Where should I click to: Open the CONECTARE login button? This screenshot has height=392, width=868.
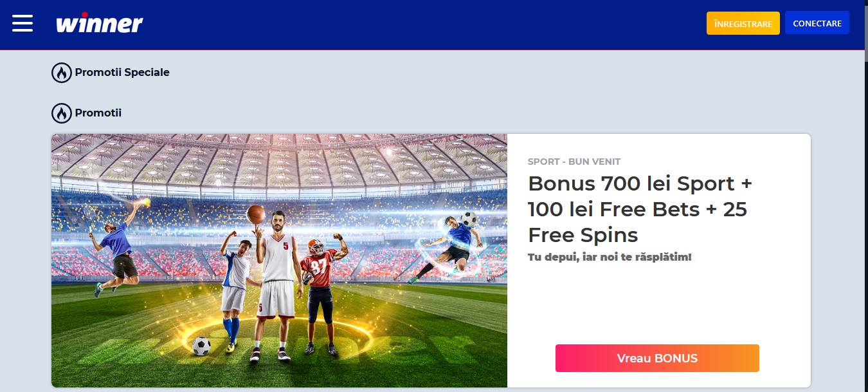[x=817, y=23]
